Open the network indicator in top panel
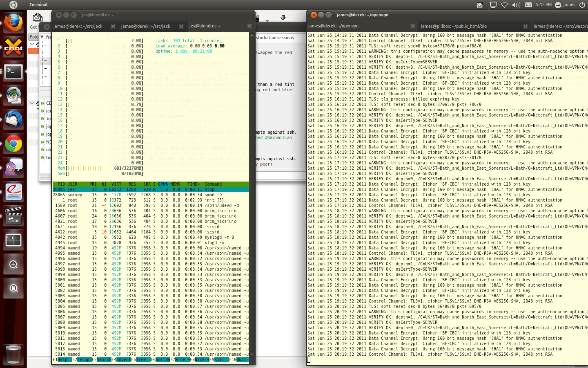 click(505, 5)
